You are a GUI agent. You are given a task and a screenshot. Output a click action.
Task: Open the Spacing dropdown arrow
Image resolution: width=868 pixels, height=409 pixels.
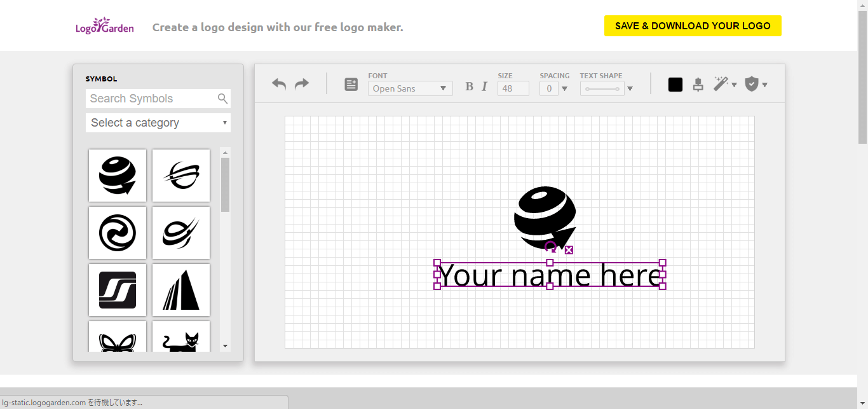click(x=564, y=88)
